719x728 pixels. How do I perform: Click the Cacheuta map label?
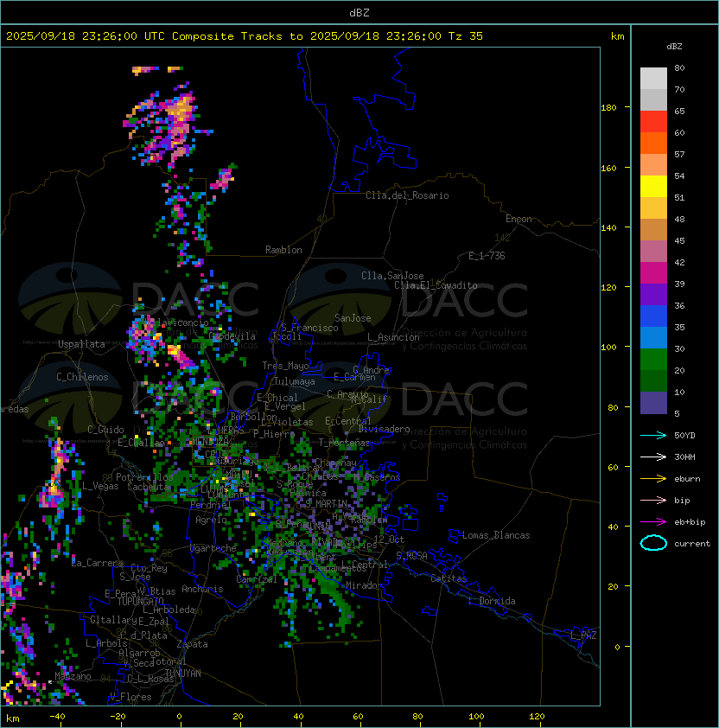click(x=148, y=487)
